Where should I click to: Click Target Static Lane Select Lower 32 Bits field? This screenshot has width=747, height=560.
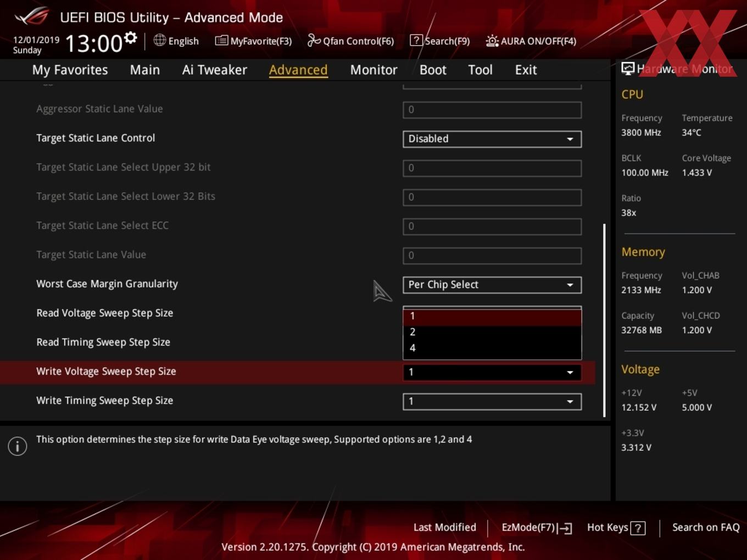click(x=492, y=197)
